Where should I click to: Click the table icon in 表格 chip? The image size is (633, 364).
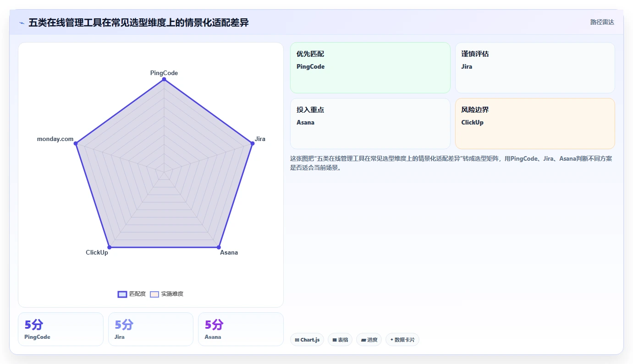click(x=335, y=340)
